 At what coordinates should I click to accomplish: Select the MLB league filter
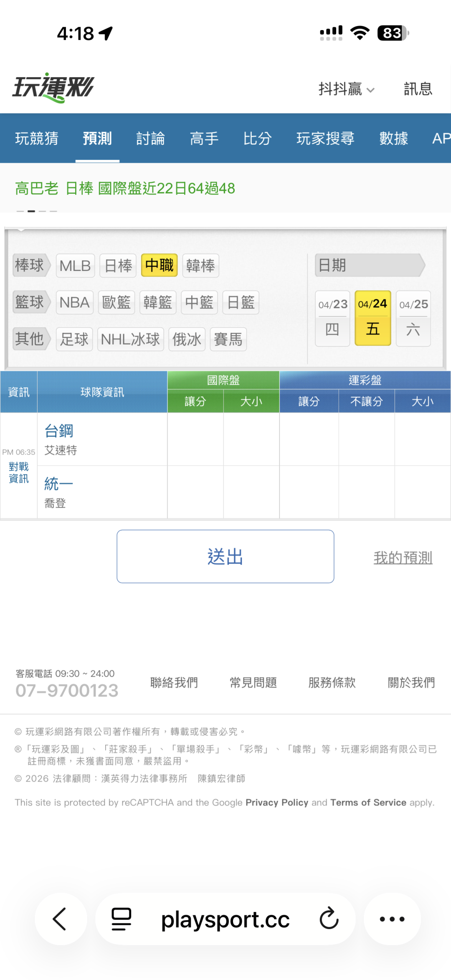tap(75, 266)
